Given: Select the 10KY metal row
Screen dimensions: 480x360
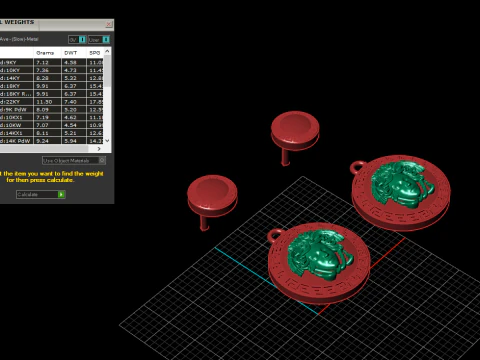Looking at the screenshot, I should 52,70.
